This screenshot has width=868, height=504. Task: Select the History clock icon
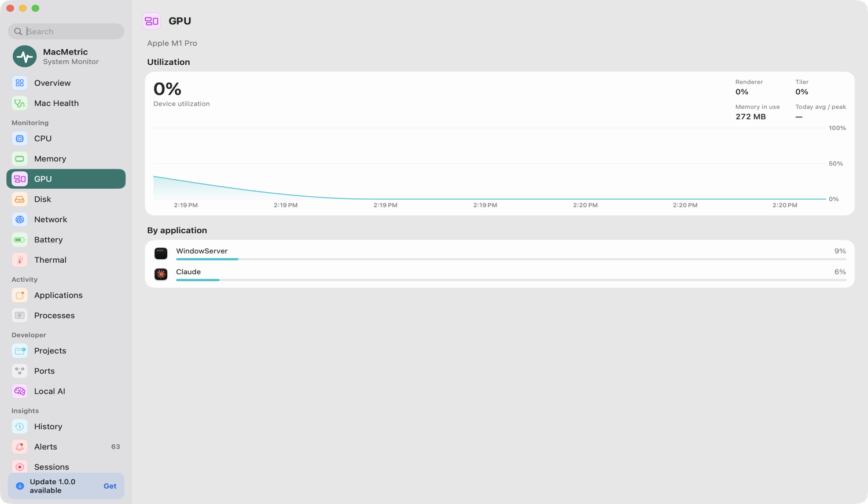[20, 426]
